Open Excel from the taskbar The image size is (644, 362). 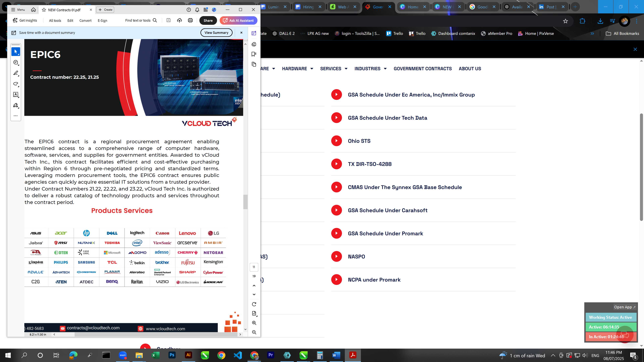tap(155, 355)
